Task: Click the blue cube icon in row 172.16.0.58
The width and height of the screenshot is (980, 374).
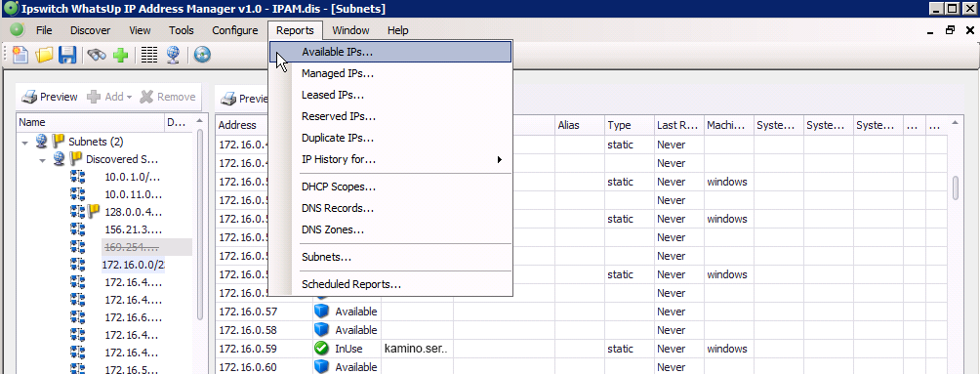Action: pos(321,330)
